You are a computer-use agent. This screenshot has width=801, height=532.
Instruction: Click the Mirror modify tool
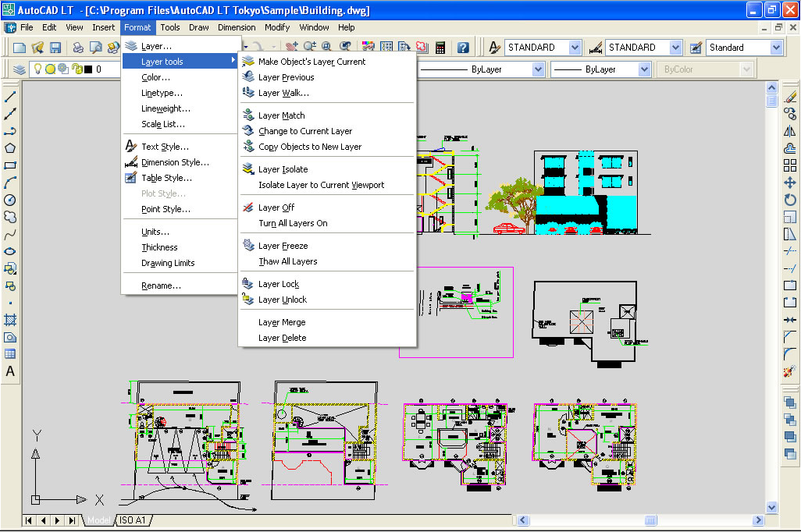[790, 131]
